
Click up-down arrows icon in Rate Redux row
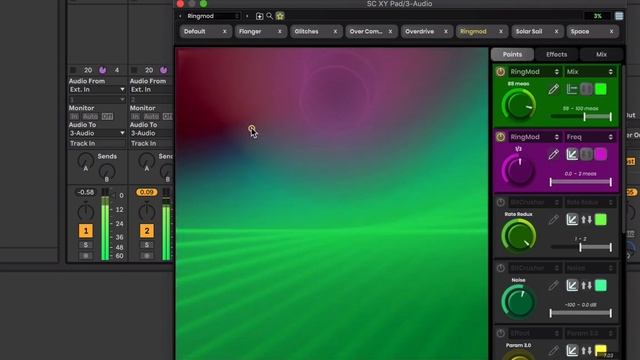pyautogui.click(x=587, y=220)
